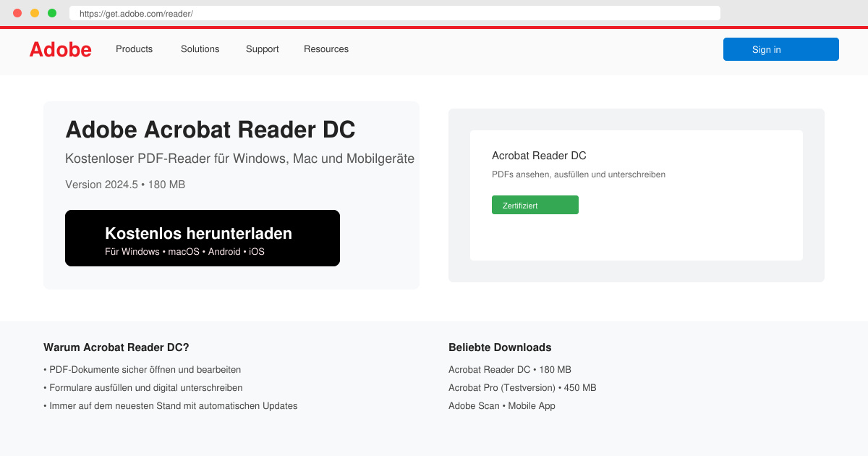868x456 pixels.
Task: Open the Support menu
Action: (263, 49)
